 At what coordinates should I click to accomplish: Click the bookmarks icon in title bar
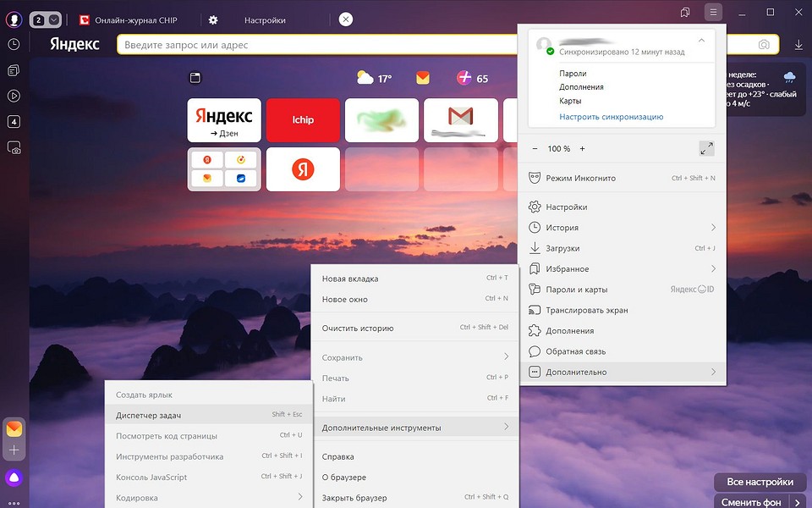[685, 12]
